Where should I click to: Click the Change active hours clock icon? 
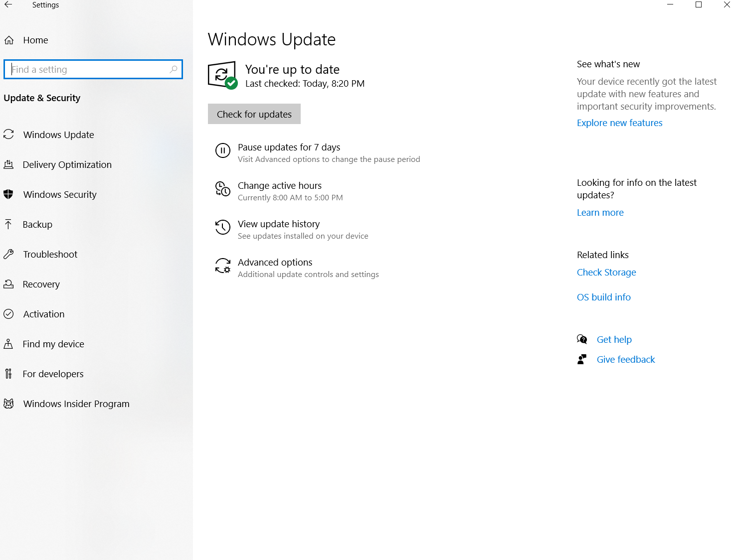point(222,188)
